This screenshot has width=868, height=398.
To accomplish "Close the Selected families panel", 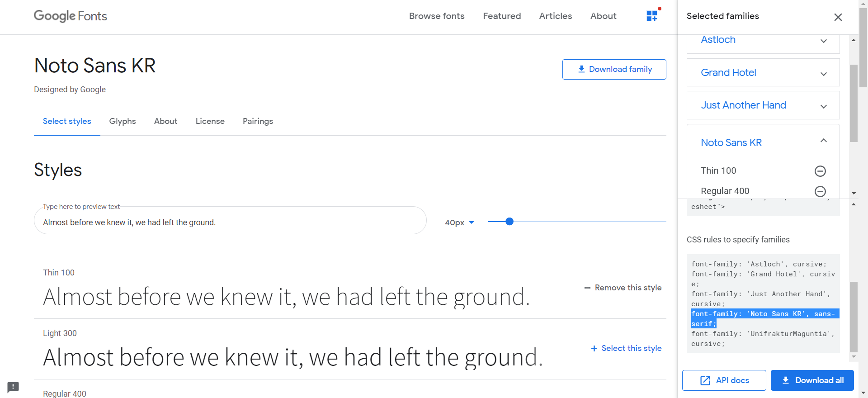I will 838,17.
